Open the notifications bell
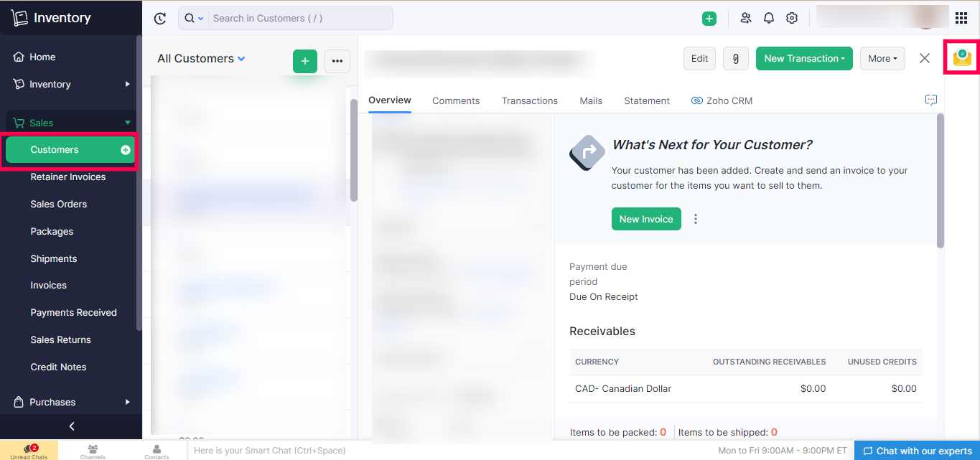Screen dimensions: 980x460 point(769,18)
